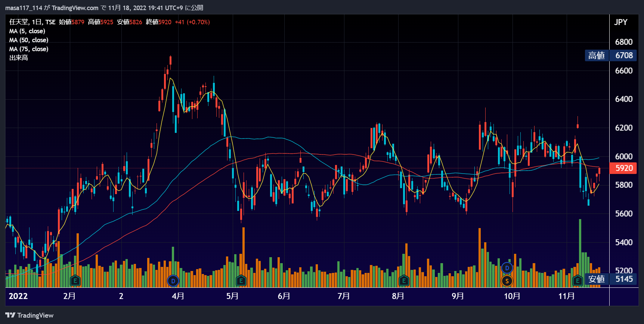This screenshot has width=644, height=324.
Task: Click the 5400 price axis label
Action: [624, 242]
